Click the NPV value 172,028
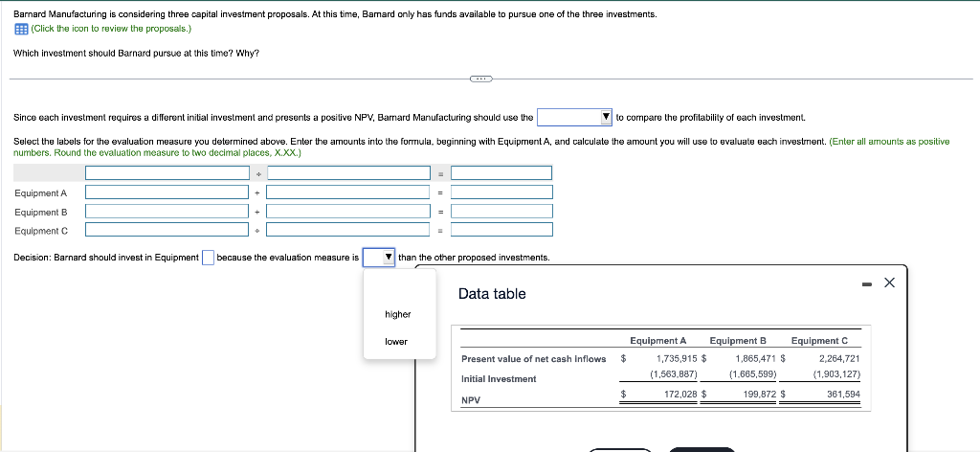The height and width of the screenshot is (452, 980). [680, 395]
